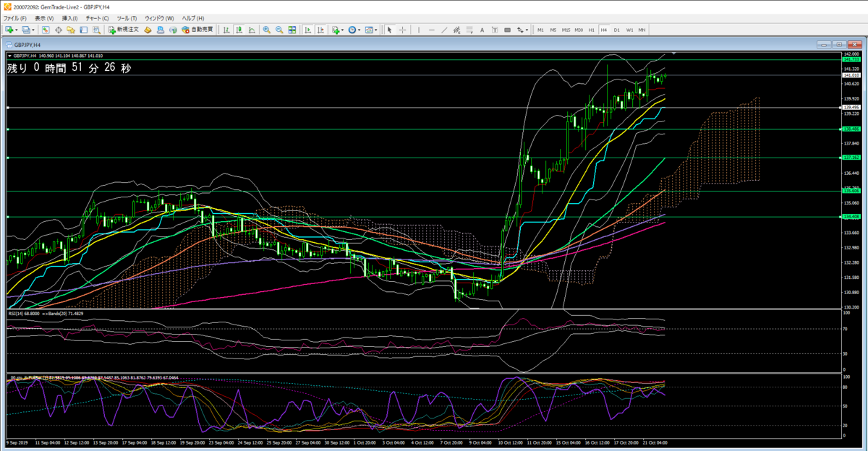Click the 138.486 green level label

(851, 129)
